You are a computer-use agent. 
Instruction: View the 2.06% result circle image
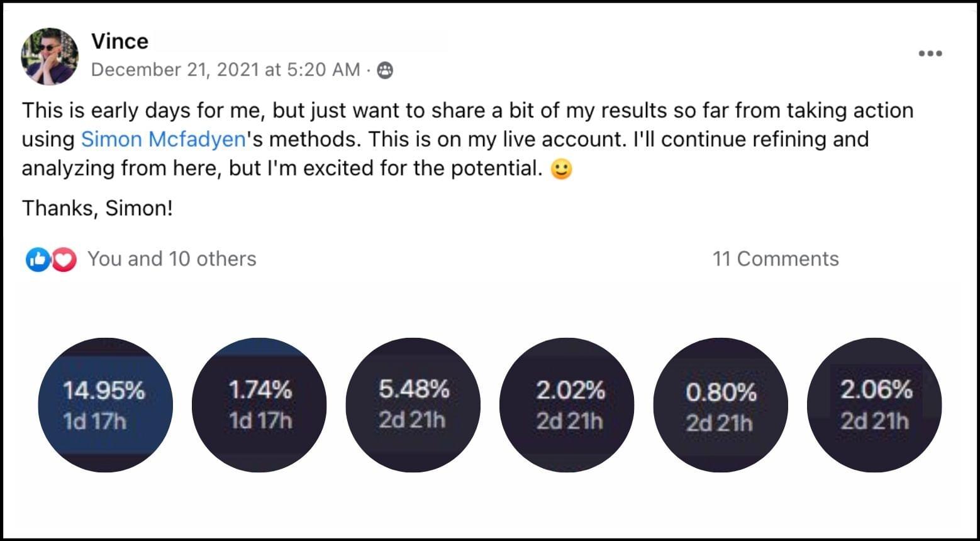tap(874, 405)
